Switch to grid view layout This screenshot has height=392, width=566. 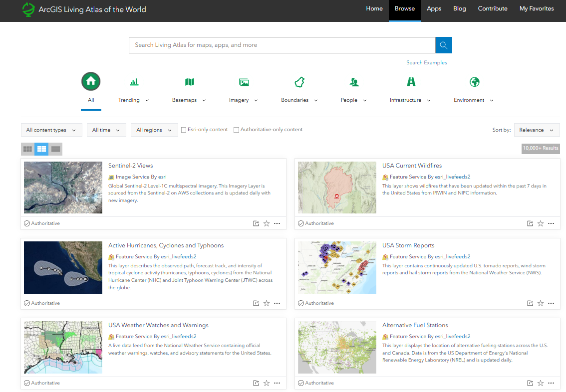tap(28, 149)
